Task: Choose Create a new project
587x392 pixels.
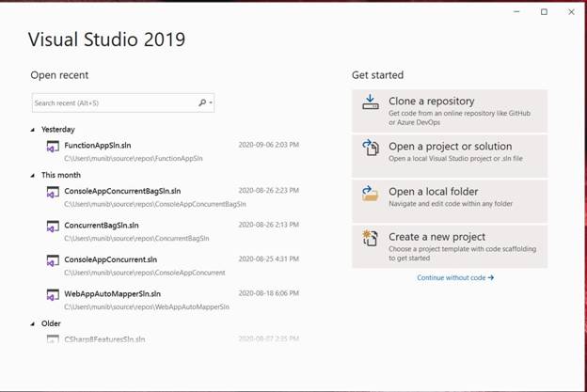Action: (x=450, y=246)
